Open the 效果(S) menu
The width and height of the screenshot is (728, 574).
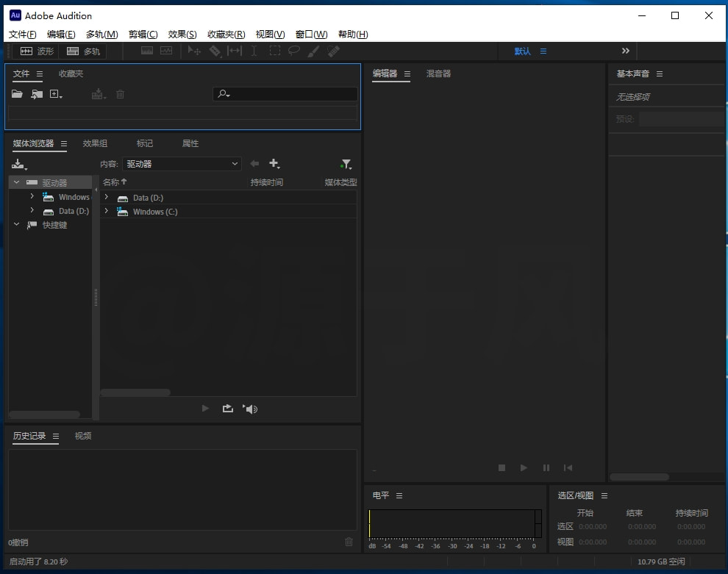click(x=182, y=35)
